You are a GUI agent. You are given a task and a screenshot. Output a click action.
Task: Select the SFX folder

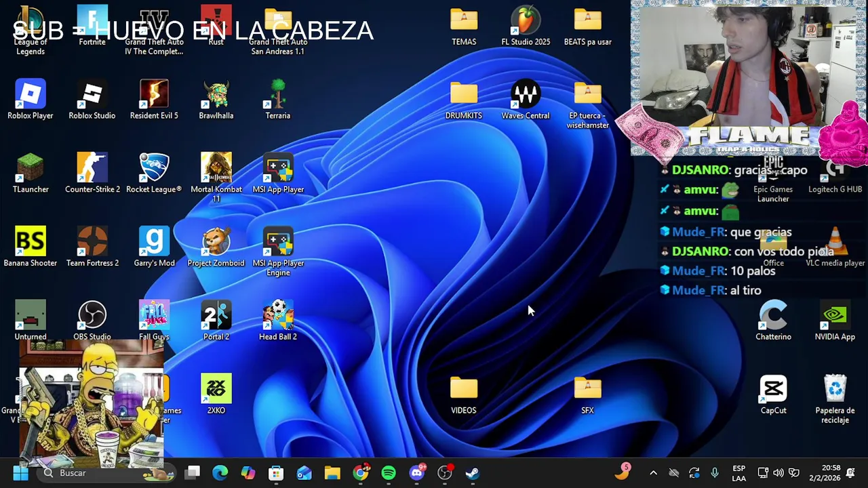point(588,394)
